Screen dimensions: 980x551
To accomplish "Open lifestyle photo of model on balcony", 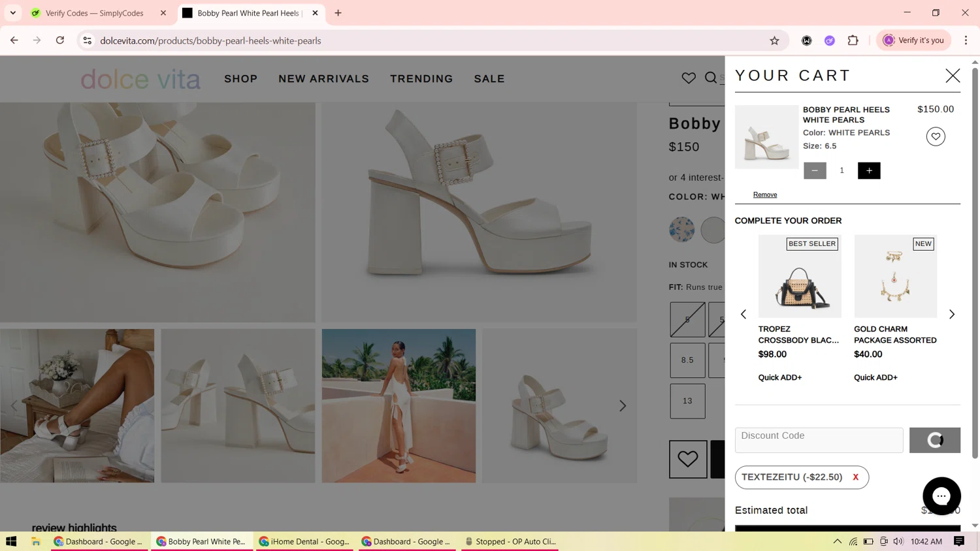I will point(399,405).
